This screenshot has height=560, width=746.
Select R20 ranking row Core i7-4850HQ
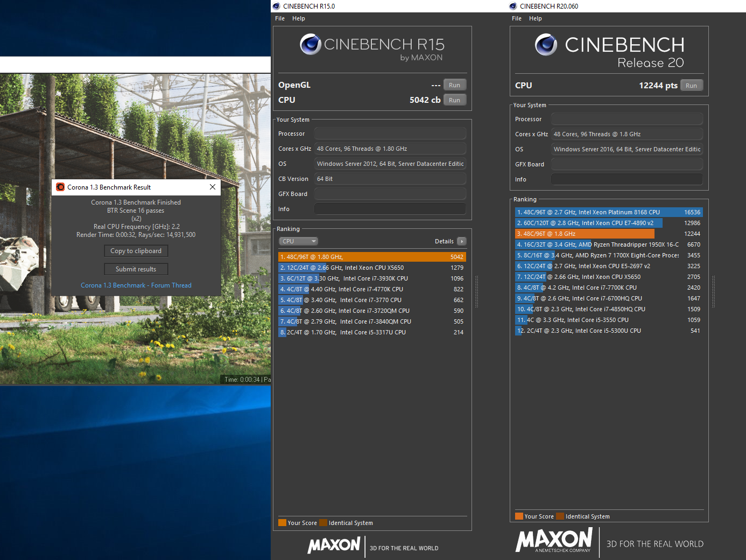point(609,309)
